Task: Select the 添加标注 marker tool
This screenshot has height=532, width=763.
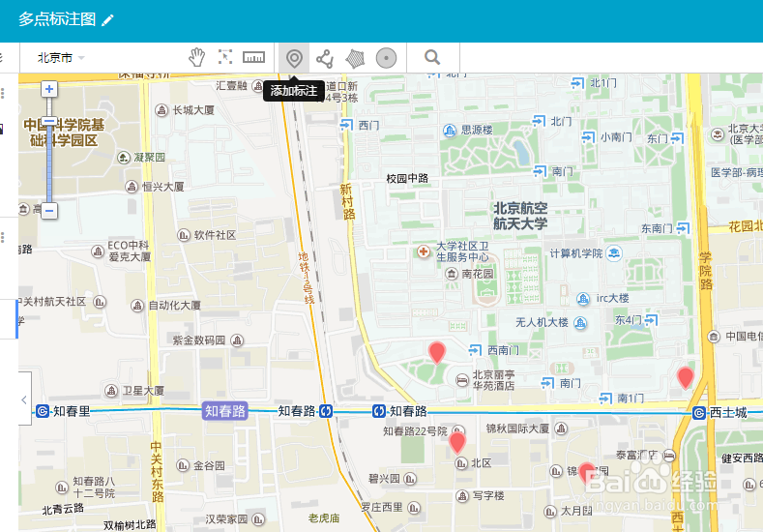Action: point(294,58)
